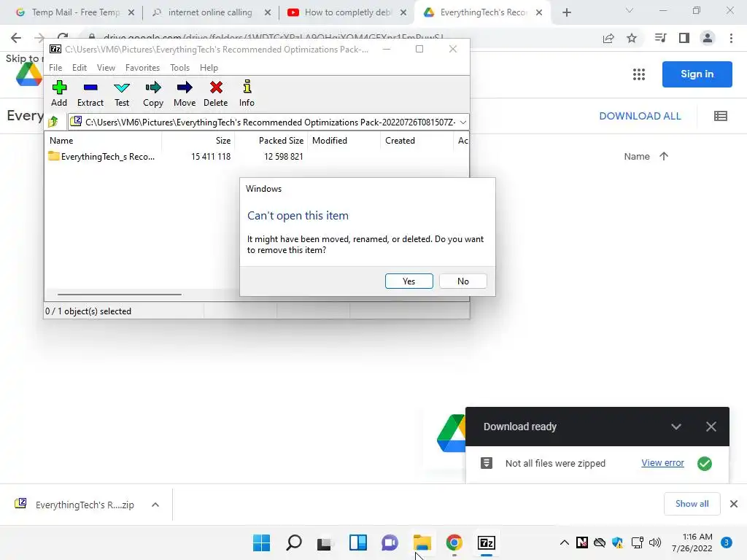
Task: Bookmark this page with the star
Action: click(x=632, y=38)
